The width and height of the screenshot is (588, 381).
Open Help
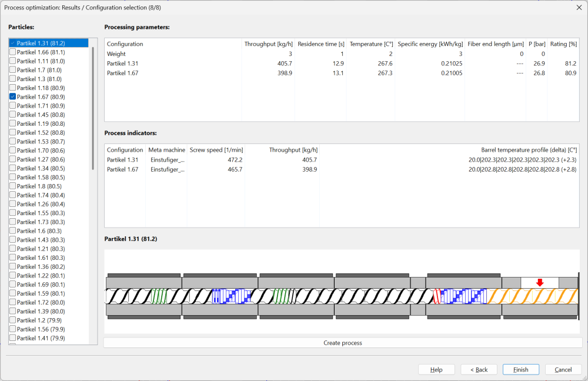point(436,369)
